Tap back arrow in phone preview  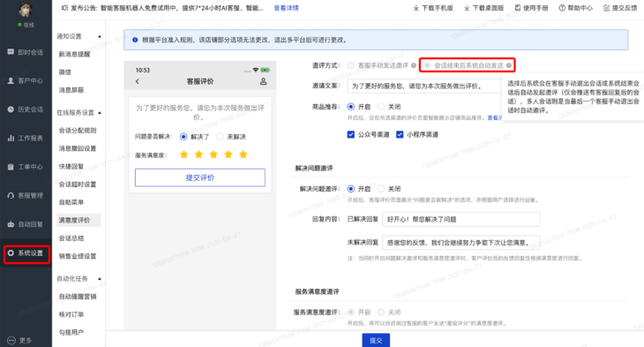point(138,81)
